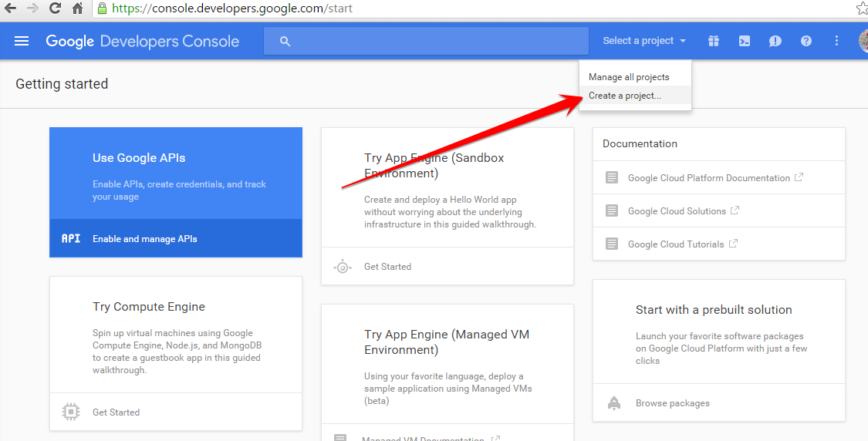Screen dimensions: 868x441
Task: Click the Compute Engine chip icon
Action: pos(71,412)
